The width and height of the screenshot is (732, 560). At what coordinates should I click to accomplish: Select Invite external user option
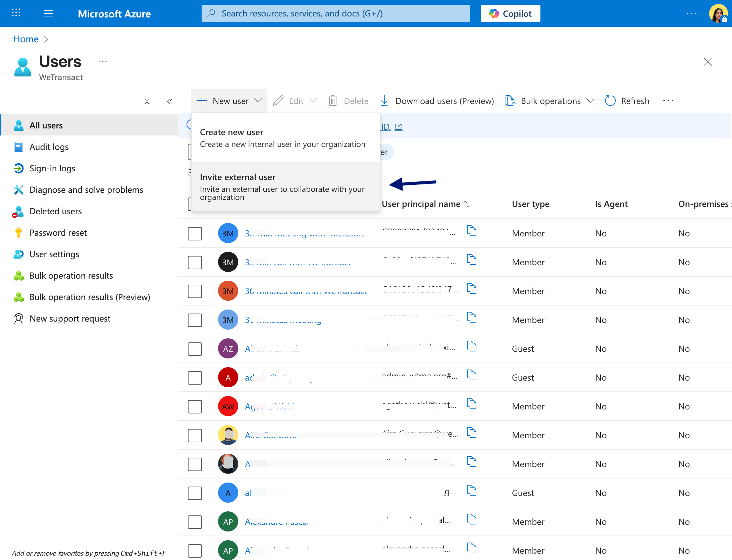(285, 186)
